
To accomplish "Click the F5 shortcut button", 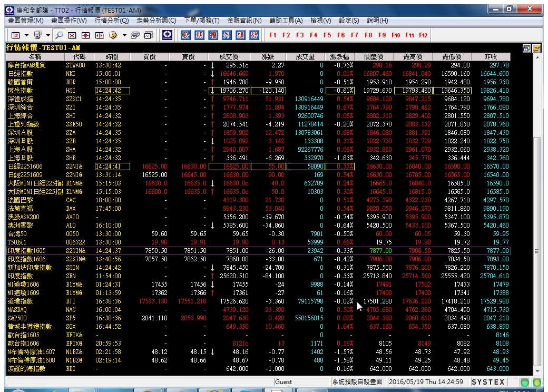I will click(x=327, y=35).
